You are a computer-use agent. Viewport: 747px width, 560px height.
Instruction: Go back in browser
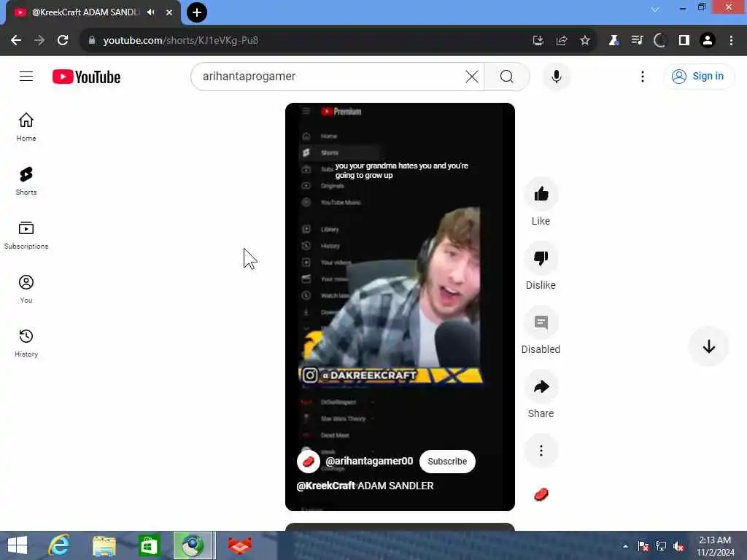16,41
